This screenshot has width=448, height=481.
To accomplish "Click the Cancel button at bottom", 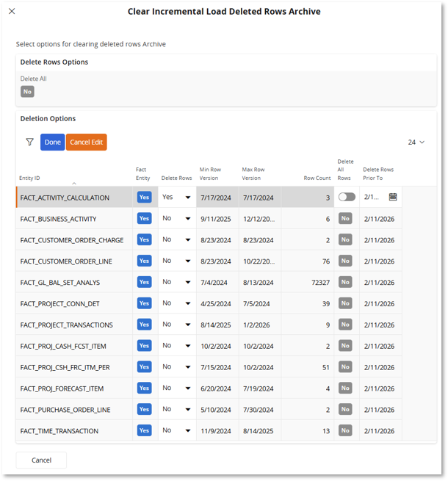I will [x=41, y=460].
